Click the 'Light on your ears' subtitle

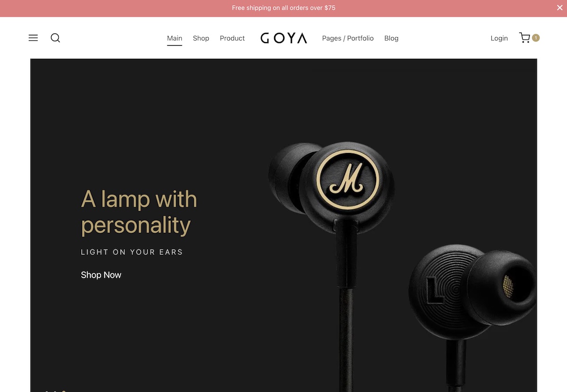tap(132, 252)
